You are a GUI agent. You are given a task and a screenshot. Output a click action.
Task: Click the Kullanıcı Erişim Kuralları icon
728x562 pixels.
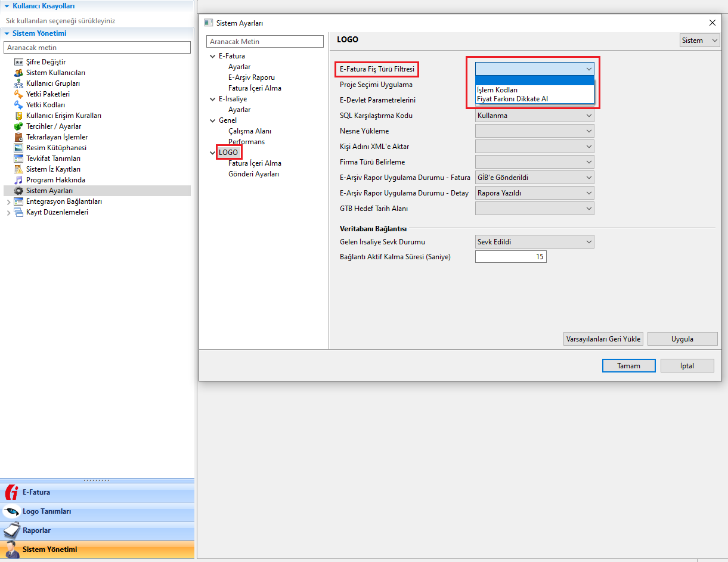18,116
